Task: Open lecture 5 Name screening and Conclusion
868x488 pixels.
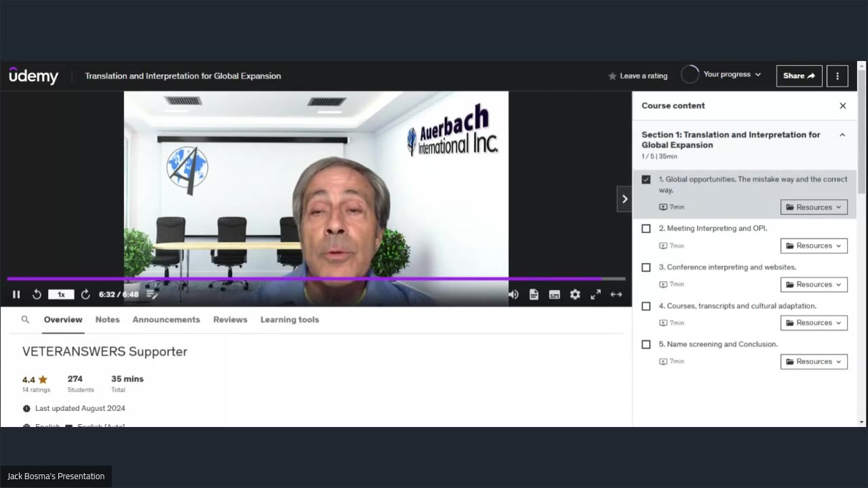Action: coord(718,344)
